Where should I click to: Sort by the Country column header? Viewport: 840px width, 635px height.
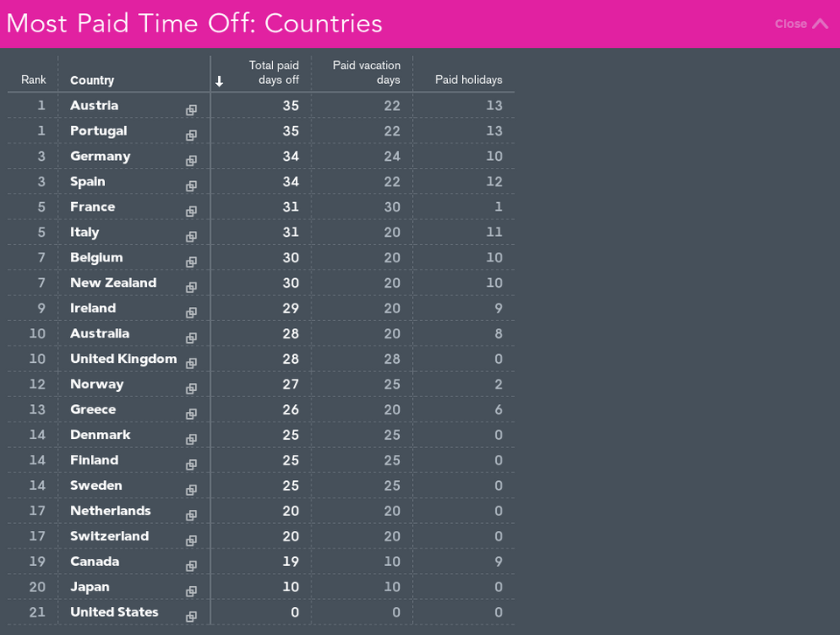coord(92,80)
